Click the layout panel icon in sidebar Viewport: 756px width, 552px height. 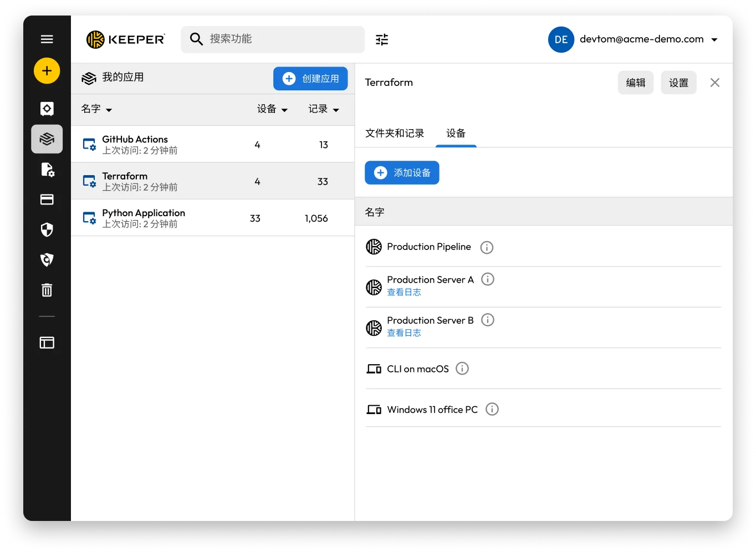(47, 343)
